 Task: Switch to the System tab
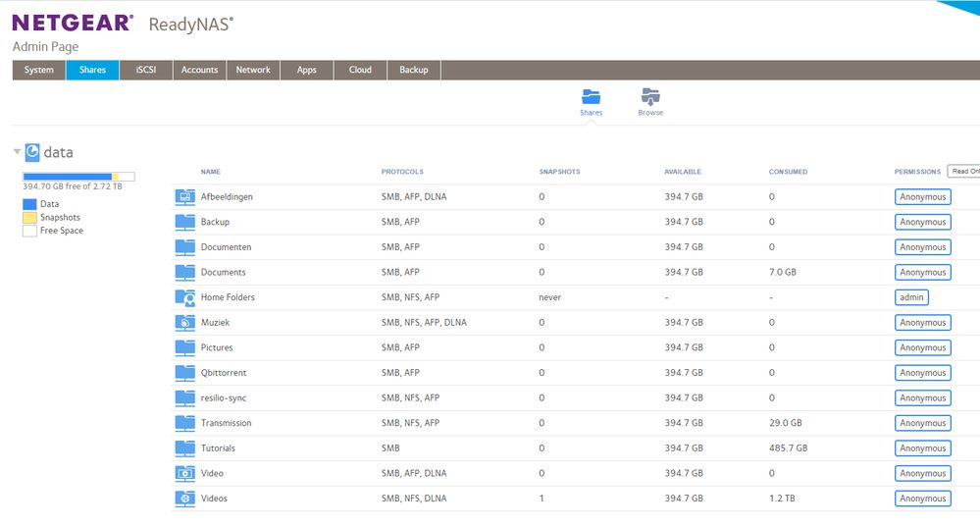click(x=39, y=70)
